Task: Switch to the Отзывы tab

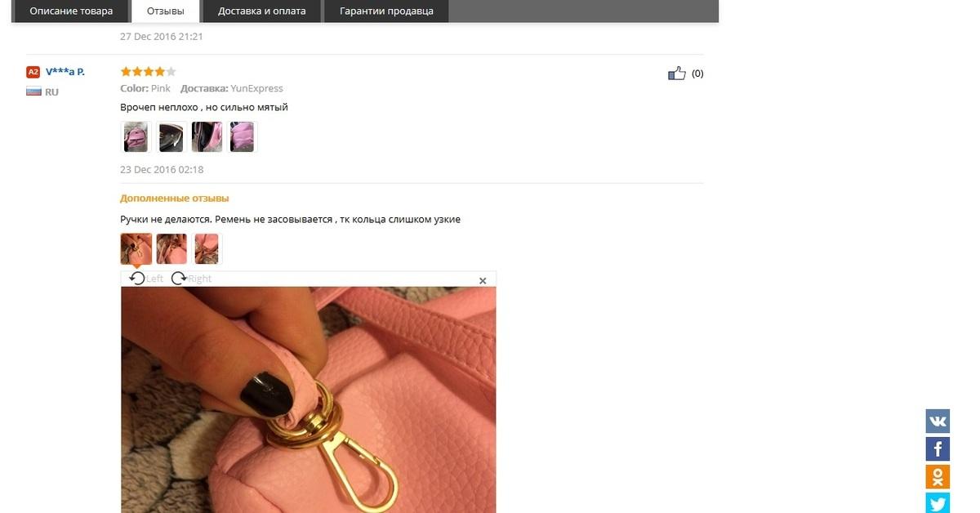Action: click(166, 11)
